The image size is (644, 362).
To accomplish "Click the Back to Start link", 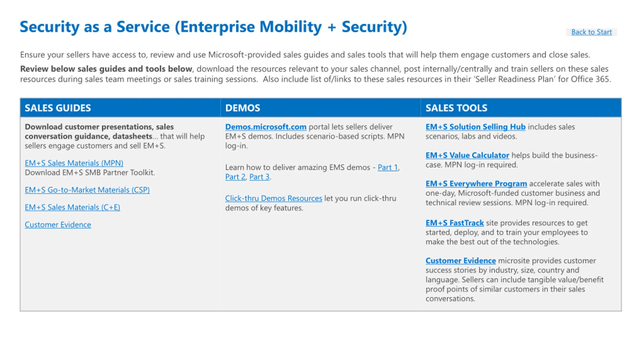I will pos(591,32).
